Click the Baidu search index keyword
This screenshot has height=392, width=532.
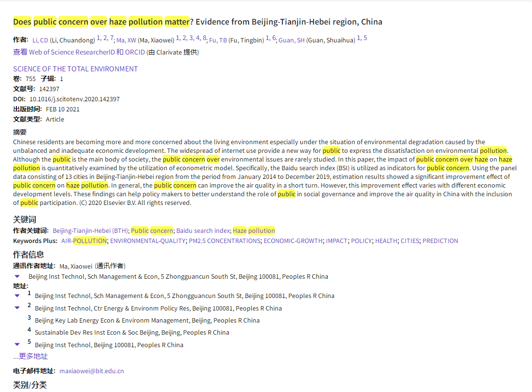pyautogui.click(x=203, y=231)
